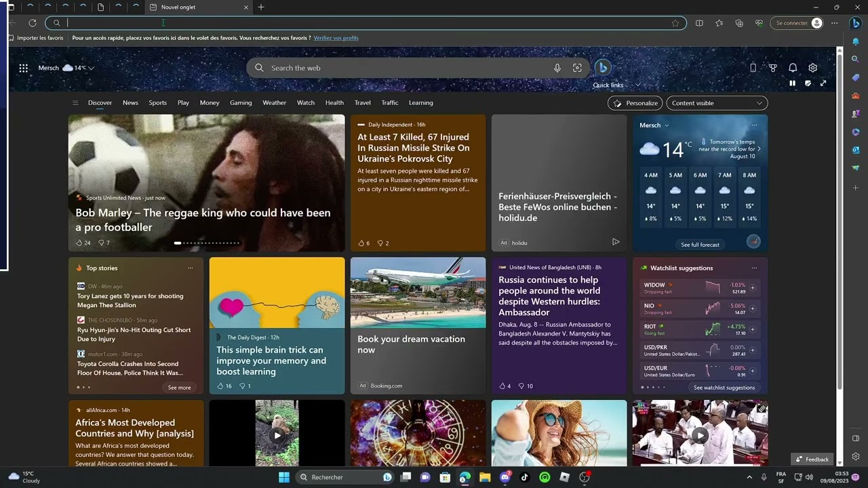Expand the Quick links chevron

coord(638,85)
